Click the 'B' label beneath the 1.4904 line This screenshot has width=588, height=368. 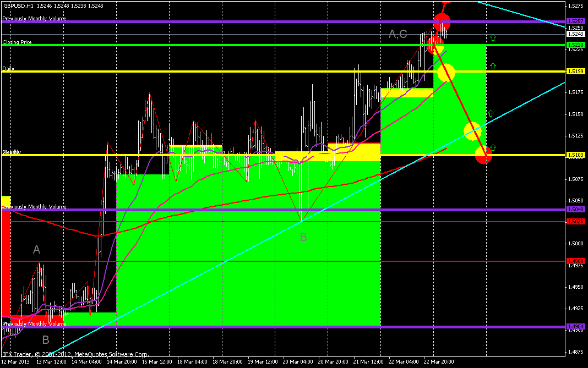pyautogui.click(x=46, y=340)
